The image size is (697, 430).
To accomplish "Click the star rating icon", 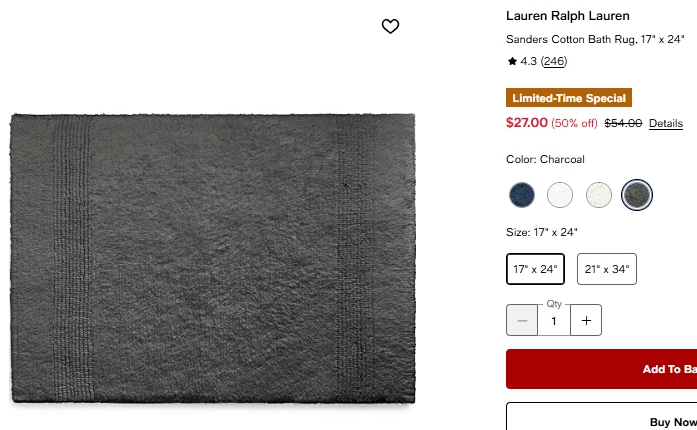I will [512, 61].
